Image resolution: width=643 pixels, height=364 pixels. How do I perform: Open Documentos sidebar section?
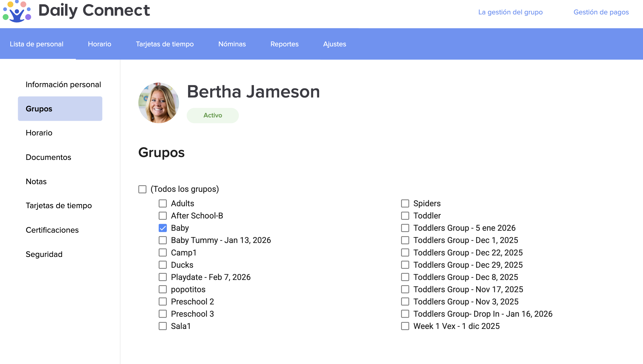click(x=48, y=157)
